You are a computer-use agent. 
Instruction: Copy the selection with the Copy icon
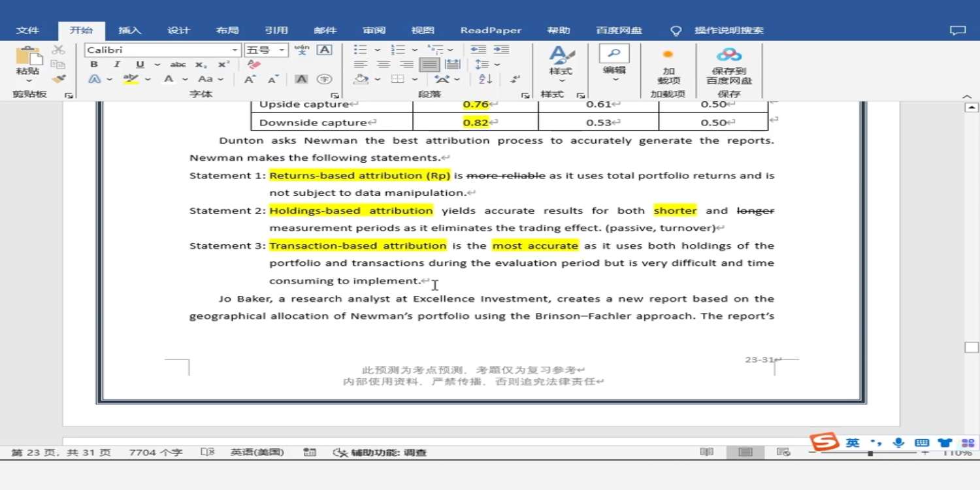pyautogui.click(x=58, y=64)
